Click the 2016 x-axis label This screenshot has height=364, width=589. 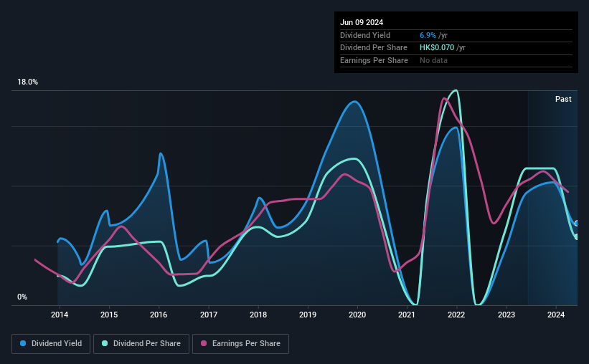pos(159,315)
